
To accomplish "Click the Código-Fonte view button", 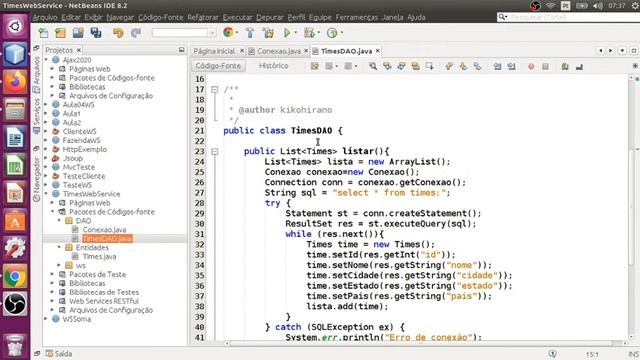I will [x=218, y=66].
